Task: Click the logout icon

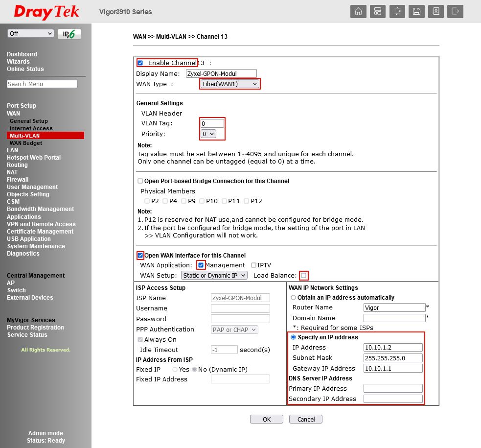Action: (455, 12)
